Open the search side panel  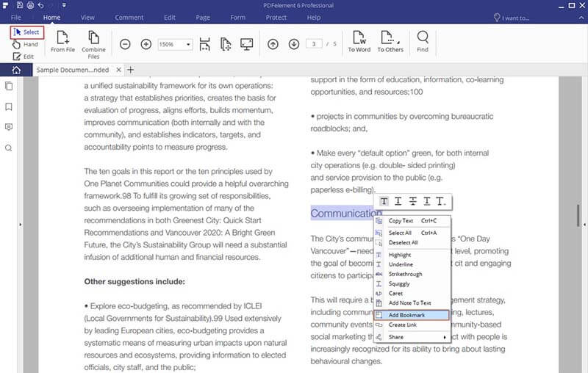click(x=9, y=148)
